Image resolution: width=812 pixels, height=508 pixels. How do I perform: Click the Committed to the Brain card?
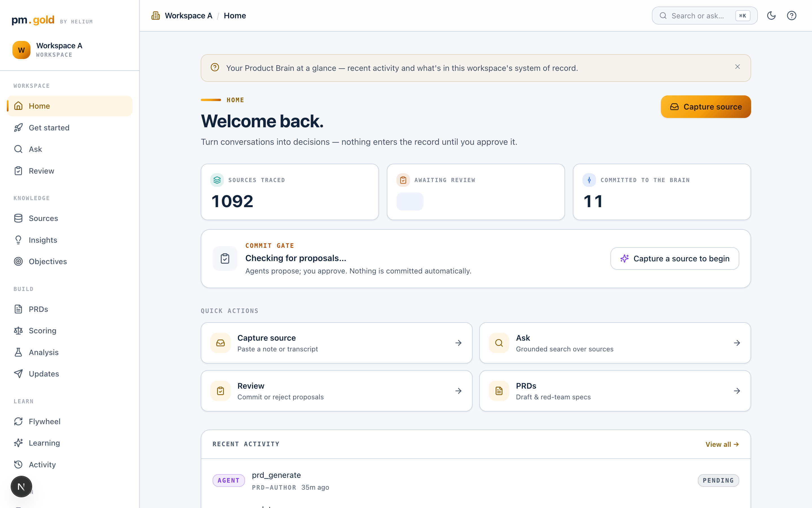click(x=662, y=192)
